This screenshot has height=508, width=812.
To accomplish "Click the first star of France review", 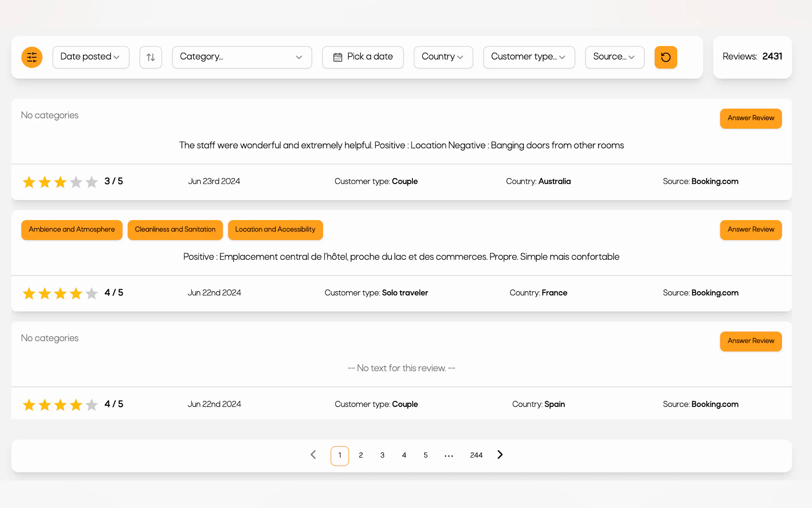I will [x=29, y=293].
